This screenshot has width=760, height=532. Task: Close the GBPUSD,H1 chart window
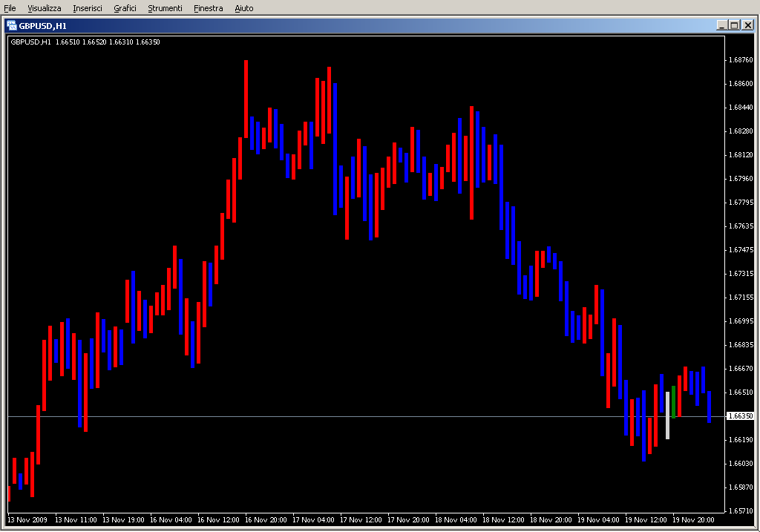pos(747,25)
